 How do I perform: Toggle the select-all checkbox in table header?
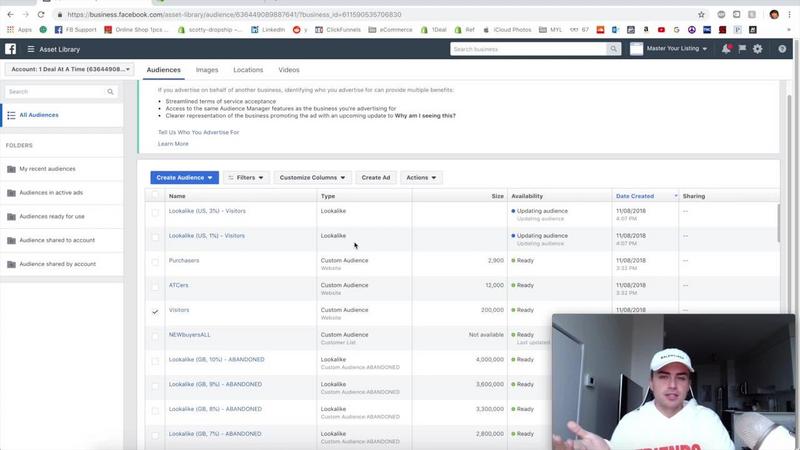[155, 195]
